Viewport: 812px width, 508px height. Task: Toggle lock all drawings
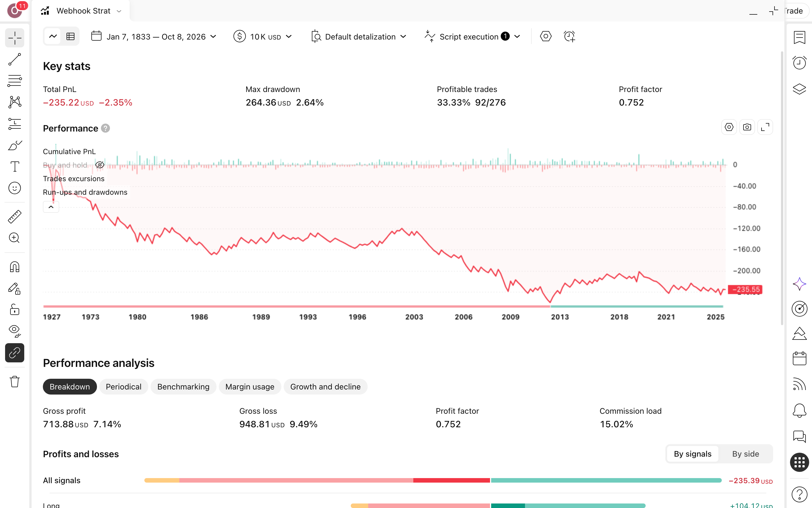(15, 309)
